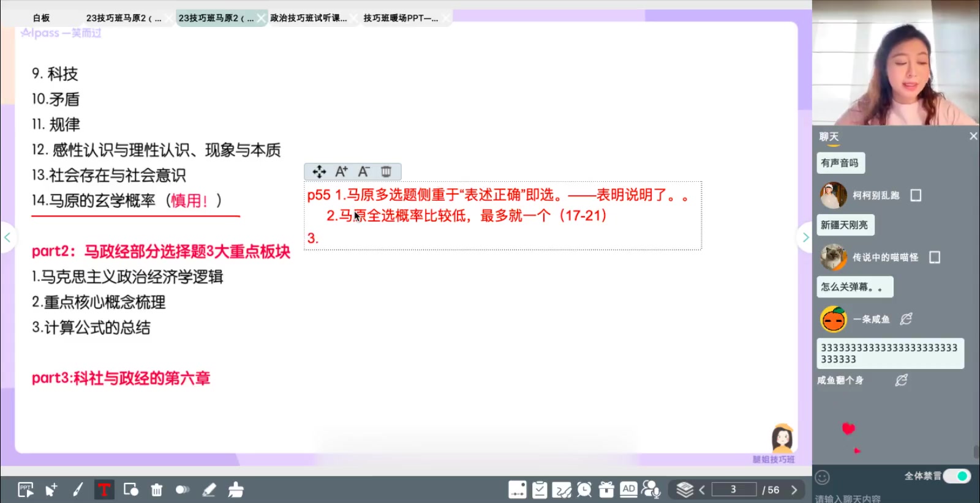Select the red T text tool
Image resolution: width=980 pixels, height=503 pixels.
(104, 490)
